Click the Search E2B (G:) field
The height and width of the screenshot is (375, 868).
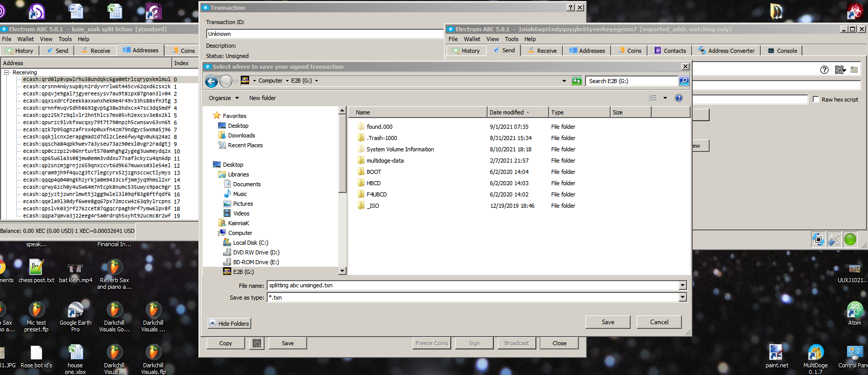click(x=632, y=81)
